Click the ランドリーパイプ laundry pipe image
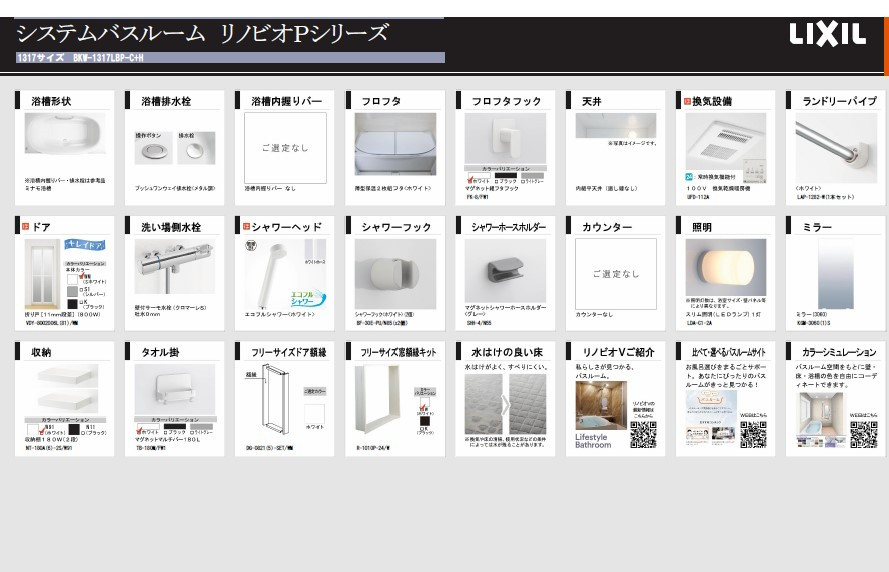Screen dimensions: 889x572 [x=836, y=147]
